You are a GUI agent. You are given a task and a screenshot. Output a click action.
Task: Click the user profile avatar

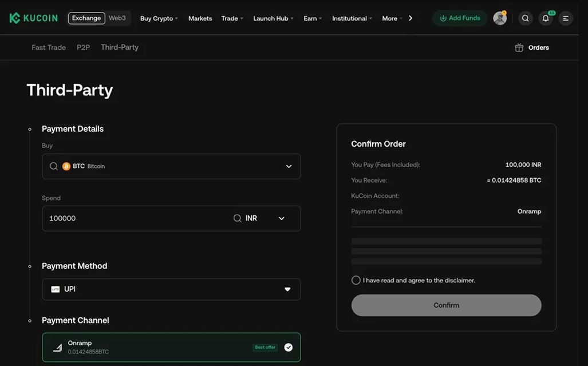[x=500, y=18]
